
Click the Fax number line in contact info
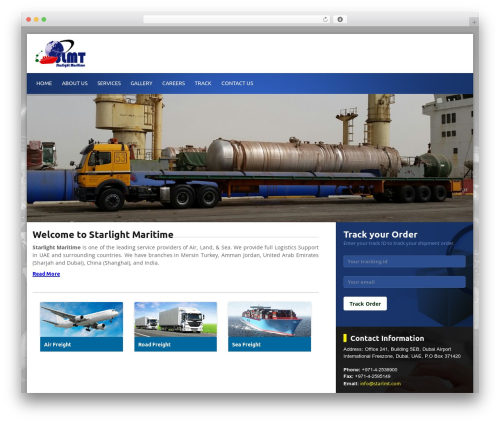(367, 376)
